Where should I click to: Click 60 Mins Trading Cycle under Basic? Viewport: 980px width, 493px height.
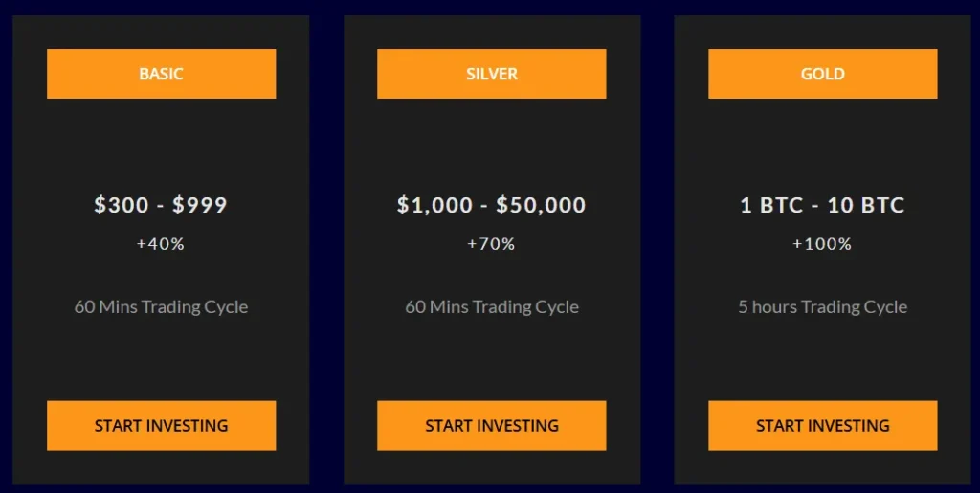161,307
